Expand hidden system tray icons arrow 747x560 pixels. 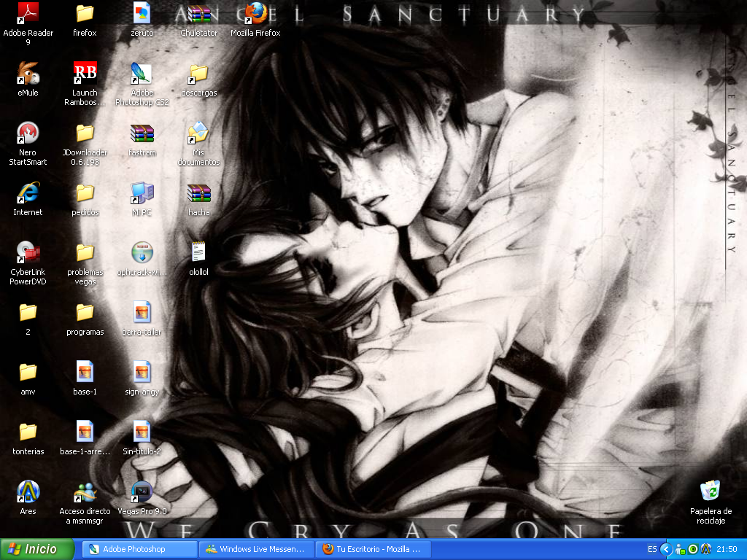[x=666, y=550]
